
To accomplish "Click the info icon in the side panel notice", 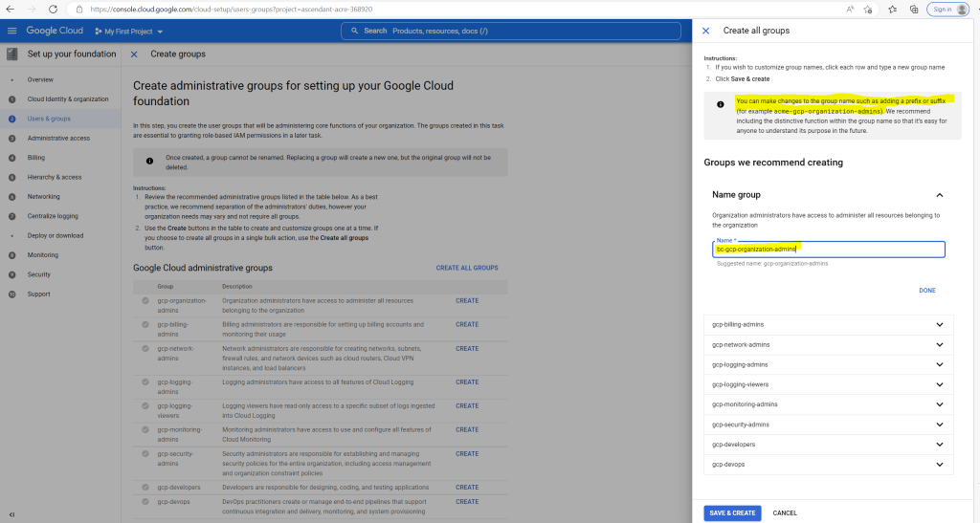I will [720, 105].
